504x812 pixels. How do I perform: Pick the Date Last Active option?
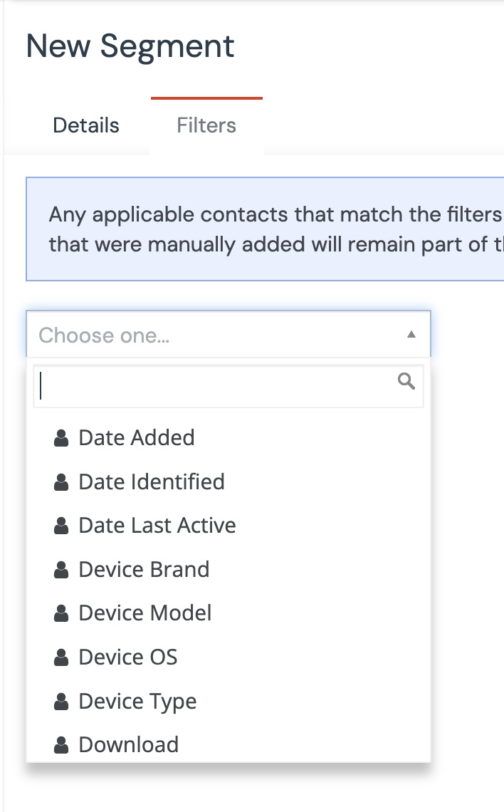point(157,526)
